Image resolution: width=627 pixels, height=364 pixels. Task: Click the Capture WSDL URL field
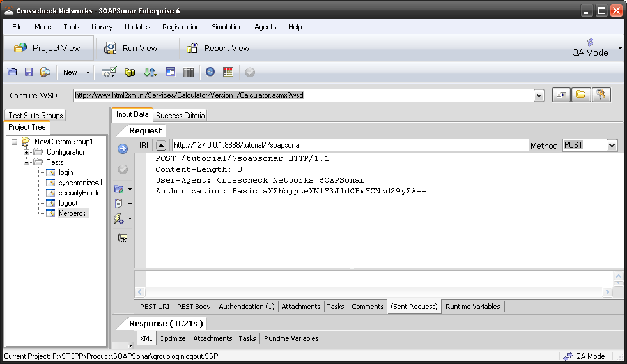[303, 95]
